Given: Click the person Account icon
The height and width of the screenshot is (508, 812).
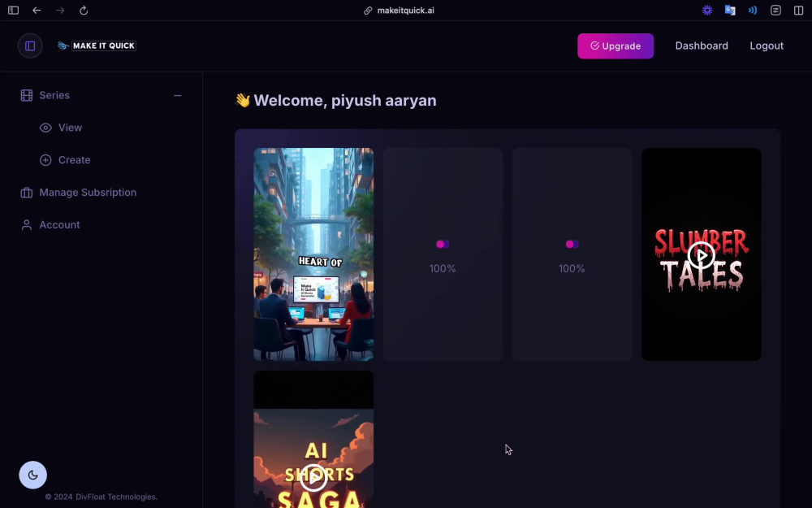Looking at the screenshot, I should click(27, 225).
